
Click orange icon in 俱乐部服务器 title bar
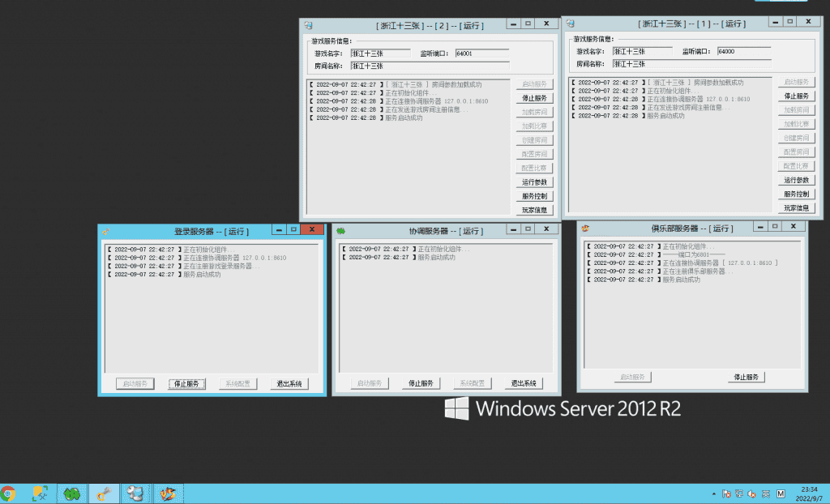click(x=585, y=229)
